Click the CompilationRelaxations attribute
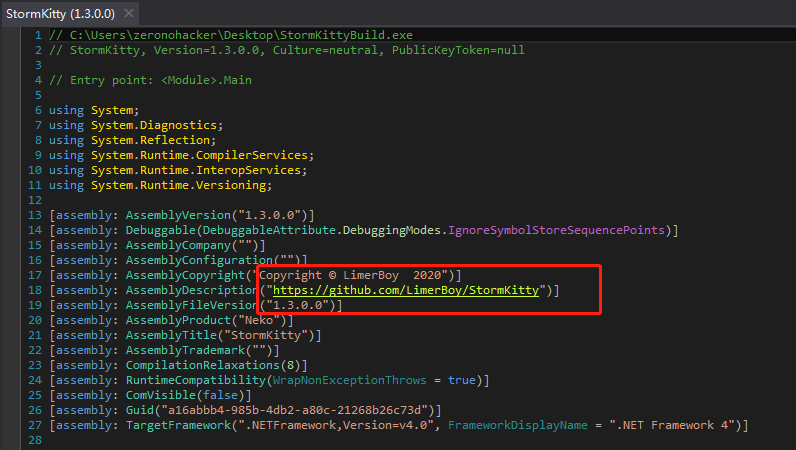 click(203, 365)
